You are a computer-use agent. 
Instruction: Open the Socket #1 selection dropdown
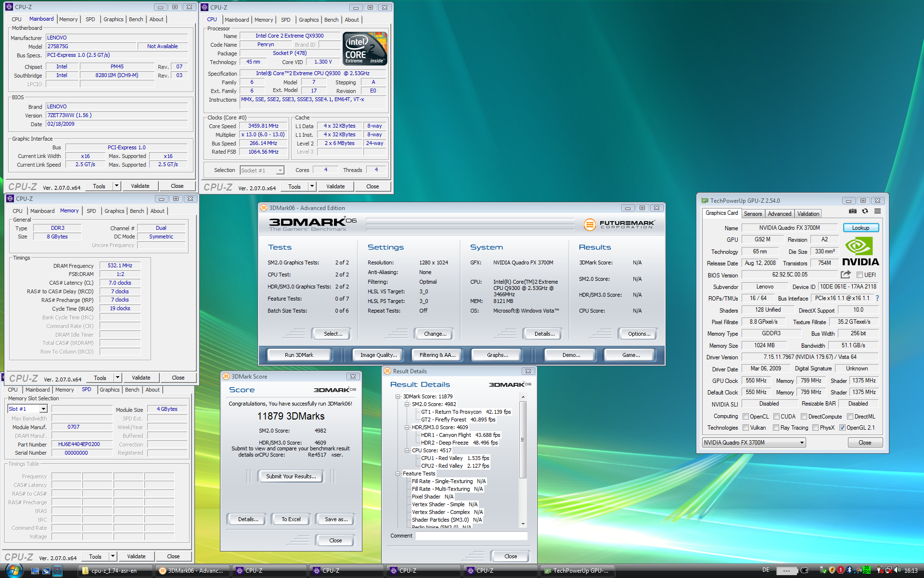coord(262,171)
